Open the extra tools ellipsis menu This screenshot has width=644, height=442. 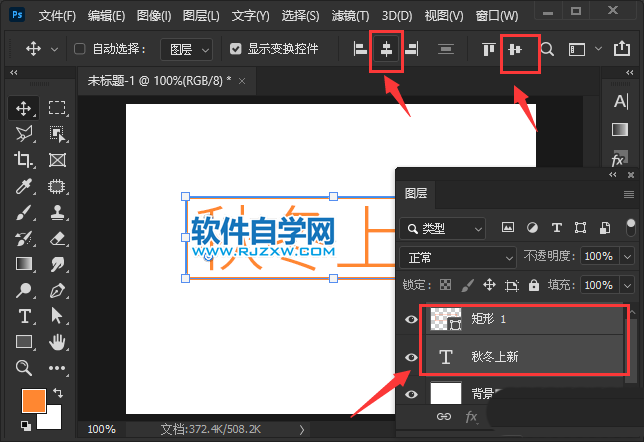(57, 368)
